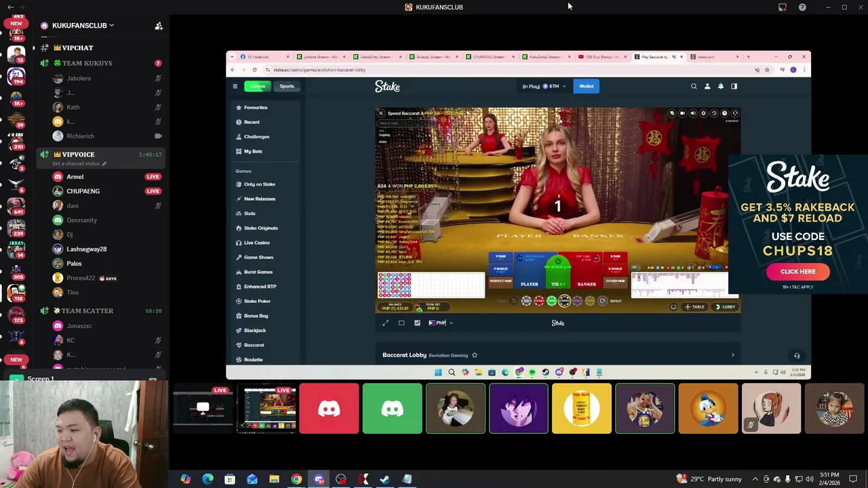Close the Speed Baccarat game overlay
868x488 pixels.
(381, 113)
